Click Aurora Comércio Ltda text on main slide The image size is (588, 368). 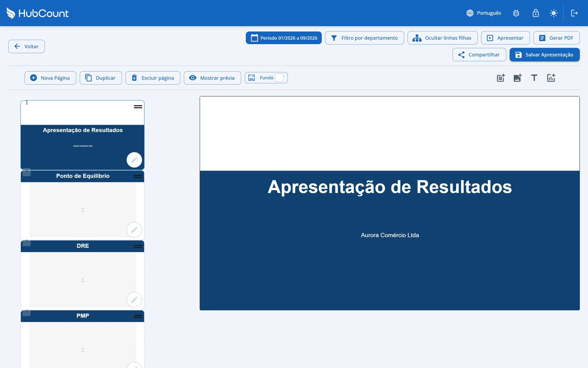(390, 235)
